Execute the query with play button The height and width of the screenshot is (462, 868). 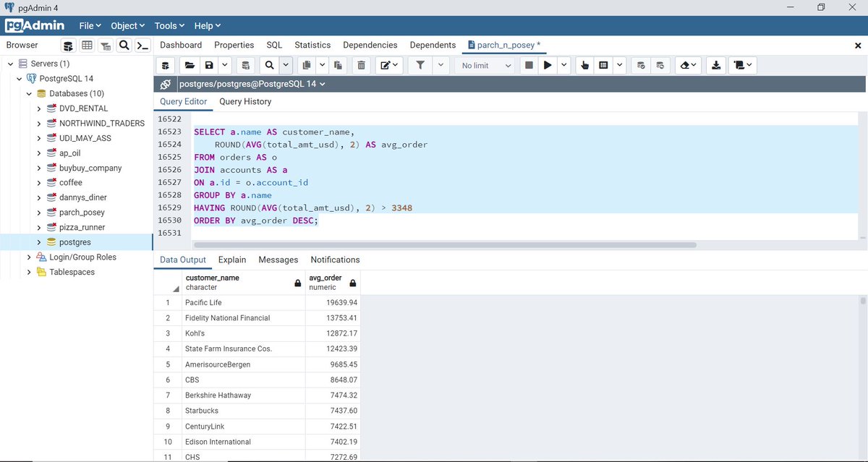(x=548, y=65)
